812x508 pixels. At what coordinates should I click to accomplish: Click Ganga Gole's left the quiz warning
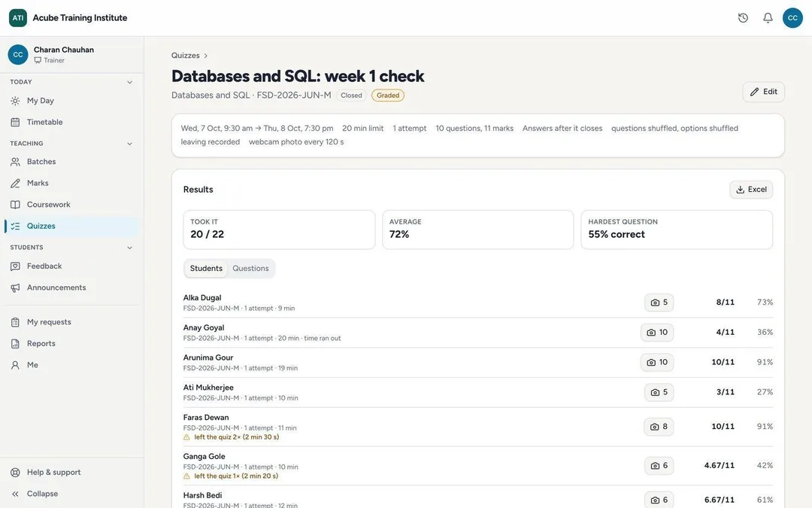231,476
